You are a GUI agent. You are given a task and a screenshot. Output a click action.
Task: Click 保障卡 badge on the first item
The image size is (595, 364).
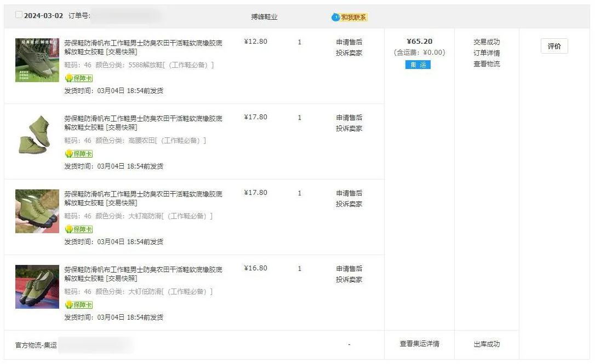[x=79, y=78]
